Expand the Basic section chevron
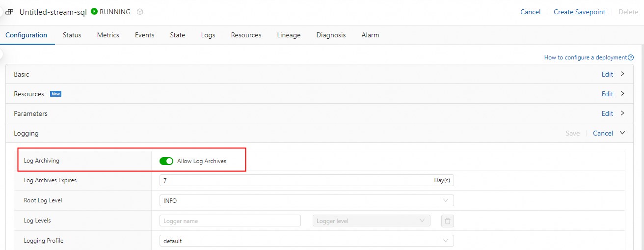 point(622,74)
